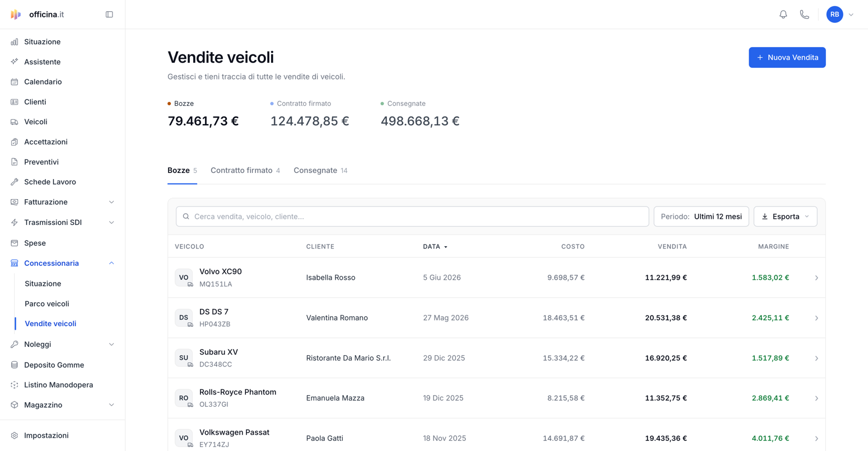The image size is (868, 451).
Task: Click the Noleggi key icon
Action: [15, 344]
